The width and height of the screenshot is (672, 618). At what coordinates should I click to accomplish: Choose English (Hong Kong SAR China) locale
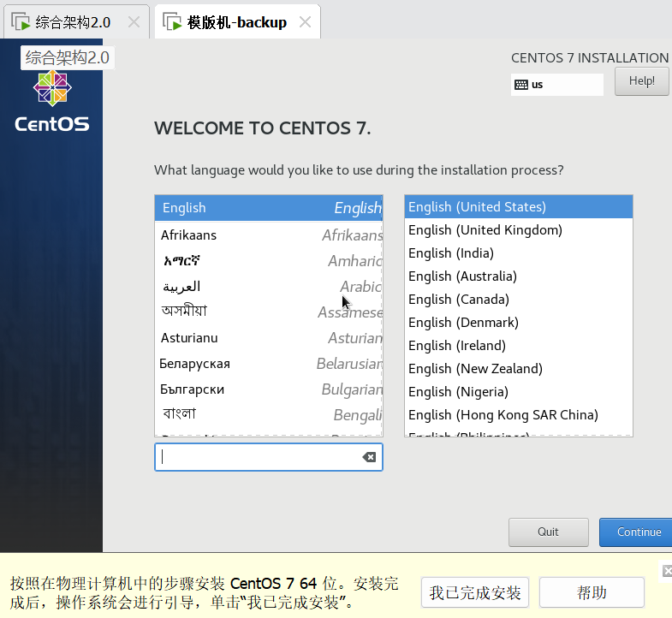click(x=519, y=415)
